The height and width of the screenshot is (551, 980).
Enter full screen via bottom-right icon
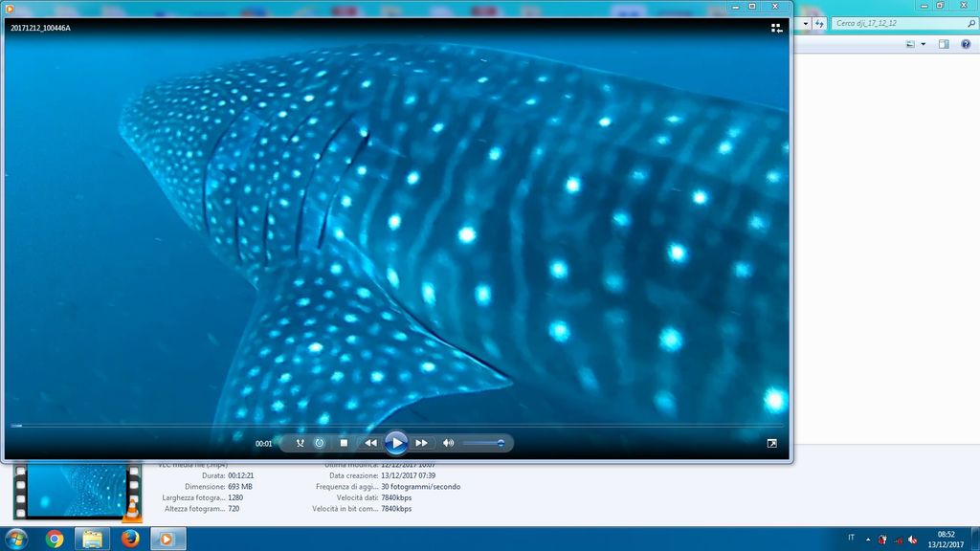(x=772, y=443)
